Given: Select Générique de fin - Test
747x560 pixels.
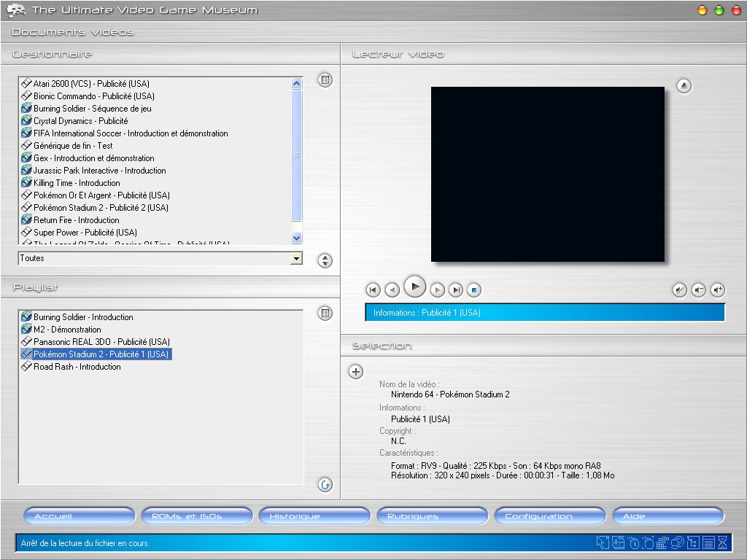Looking at the screenshot, I should tap(66, 145).
